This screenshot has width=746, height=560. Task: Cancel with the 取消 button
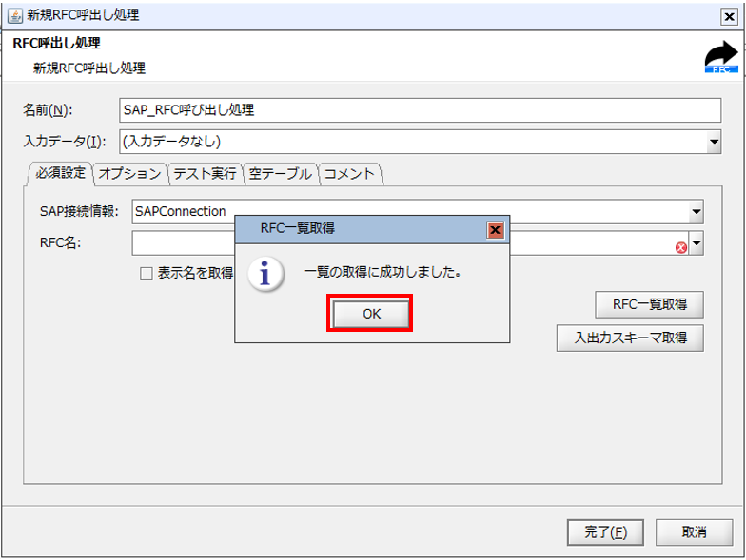(x=694, y=531)
